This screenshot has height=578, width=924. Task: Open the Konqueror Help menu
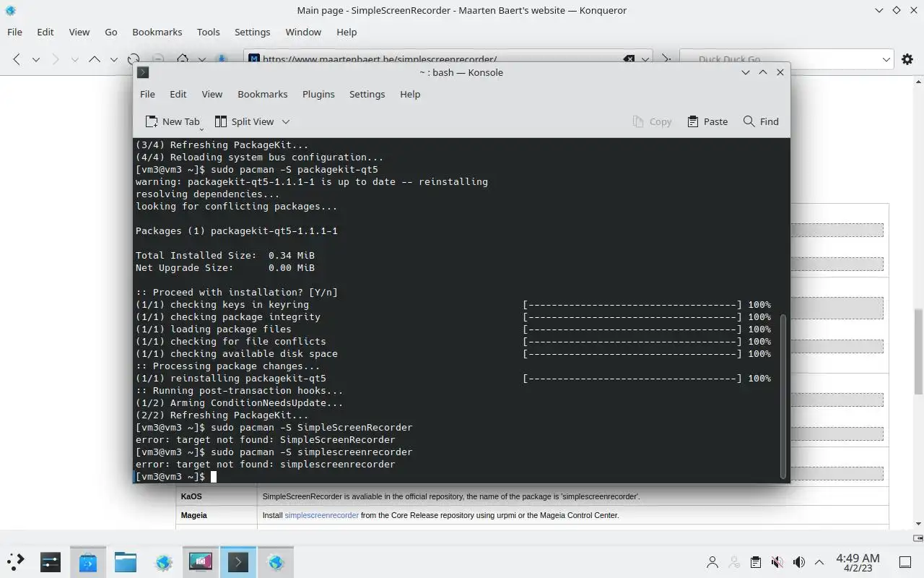click(x=346, y=32)
